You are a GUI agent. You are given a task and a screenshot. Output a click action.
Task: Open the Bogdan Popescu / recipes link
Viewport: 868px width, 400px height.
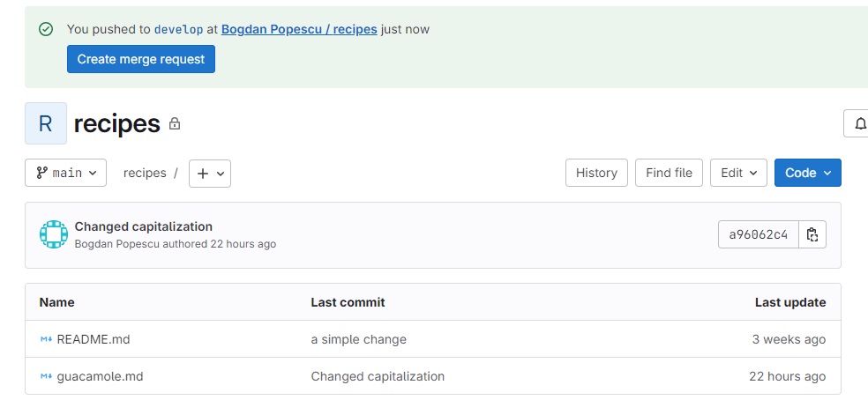point(299,29)
